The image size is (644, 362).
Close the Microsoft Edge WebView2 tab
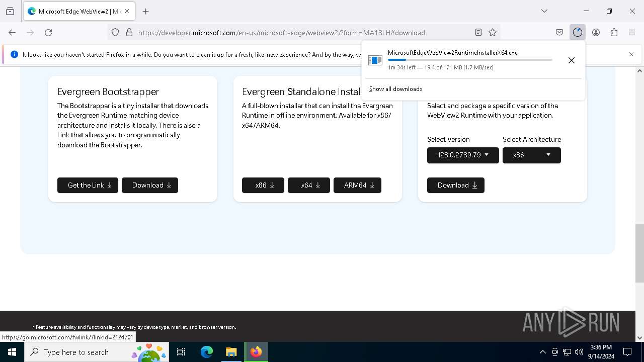coord(127,11)
